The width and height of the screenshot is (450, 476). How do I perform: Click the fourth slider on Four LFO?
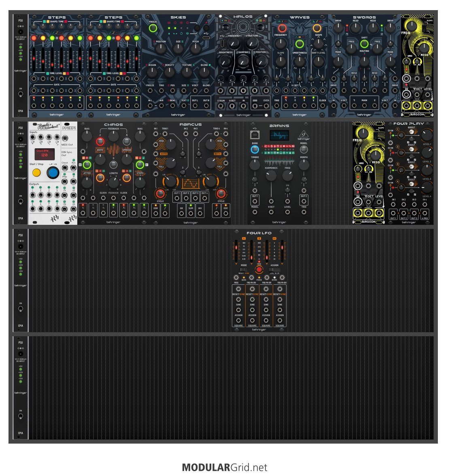282,251
